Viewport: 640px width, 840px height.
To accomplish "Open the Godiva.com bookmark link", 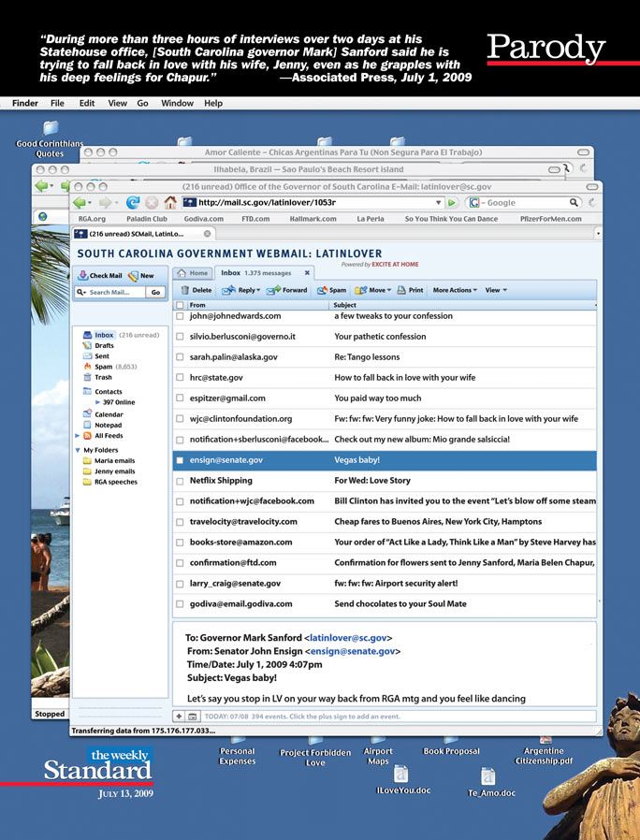I will click(x=203, y=219).
